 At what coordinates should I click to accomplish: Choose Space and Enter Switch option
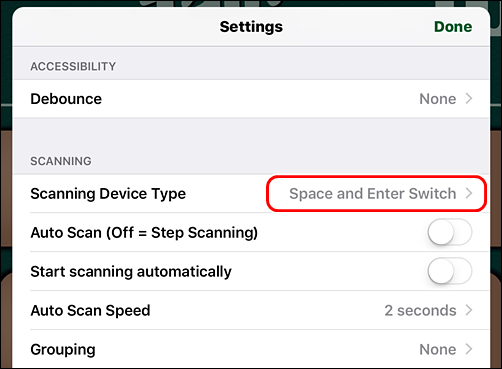tap(372, 194)
